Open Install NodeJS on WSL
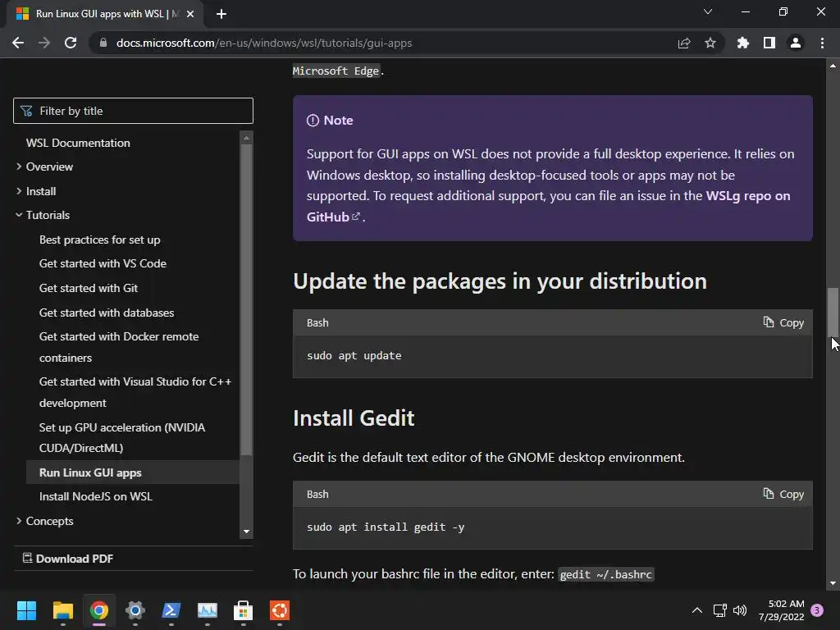 (x=96, y=496)
